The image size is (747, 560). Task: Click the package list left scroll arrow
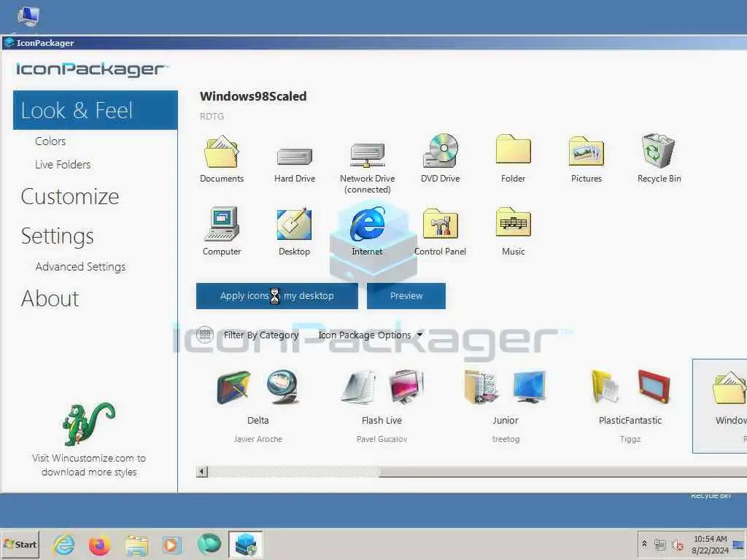(x=202, y=472)
